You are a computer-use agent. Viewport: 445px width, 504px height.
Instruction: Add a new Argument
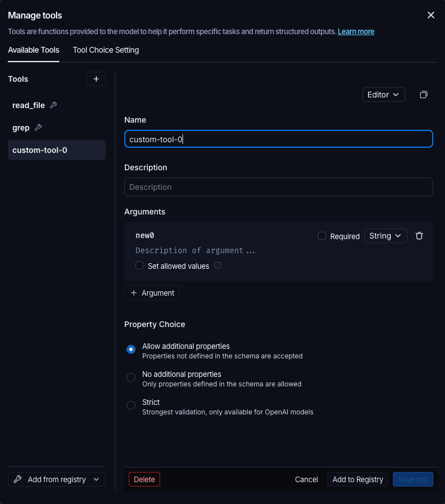coord(152,293)
